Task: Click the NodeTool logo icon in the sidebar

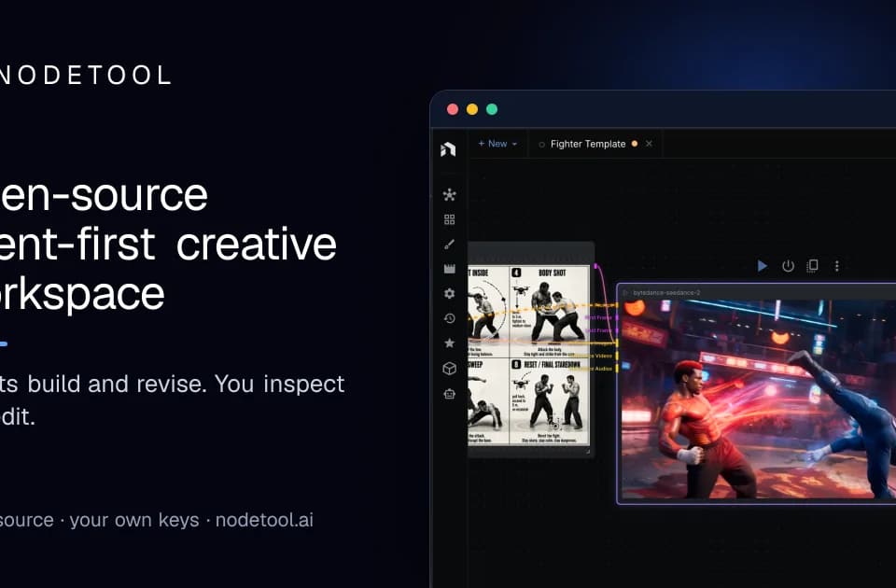Action: [x=449, y=149]
